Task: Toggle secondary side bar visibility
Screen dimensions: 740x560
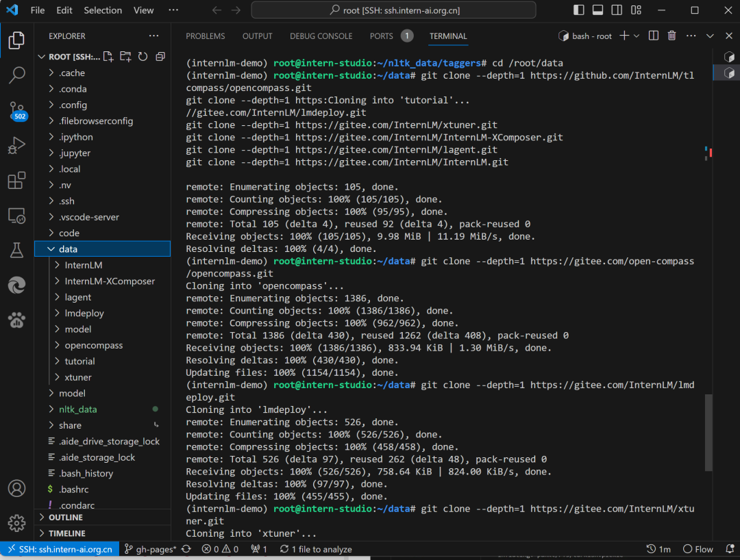Action: coord(617,10)
